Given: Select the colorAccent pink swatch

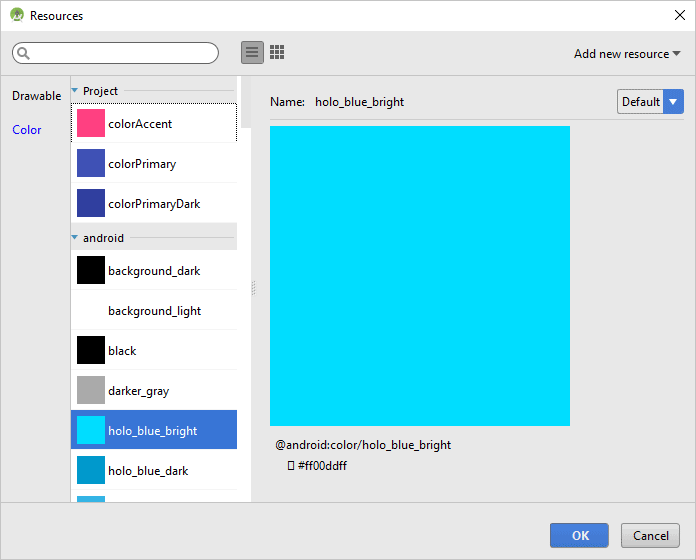Looking at the screenshot, I should point(91,124).
